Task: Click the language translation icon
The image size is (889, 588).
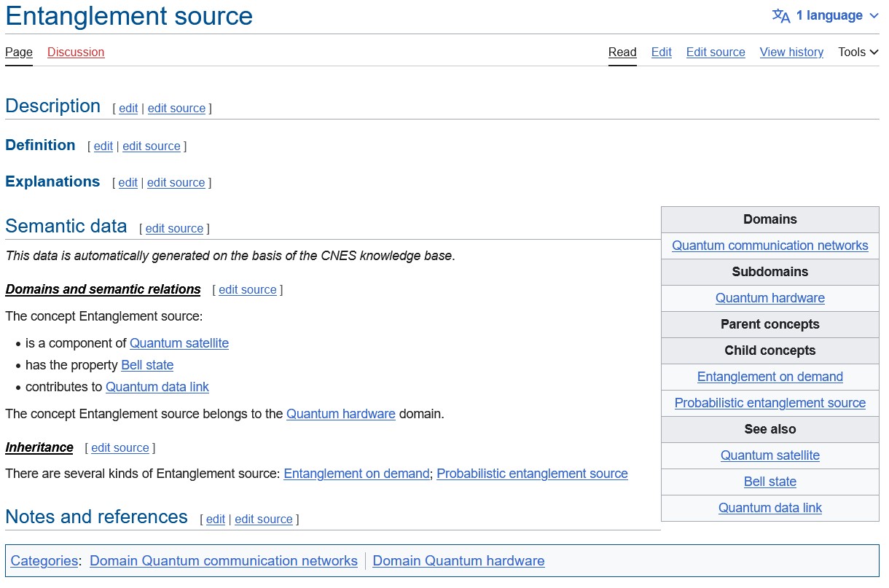Action: 780,16
